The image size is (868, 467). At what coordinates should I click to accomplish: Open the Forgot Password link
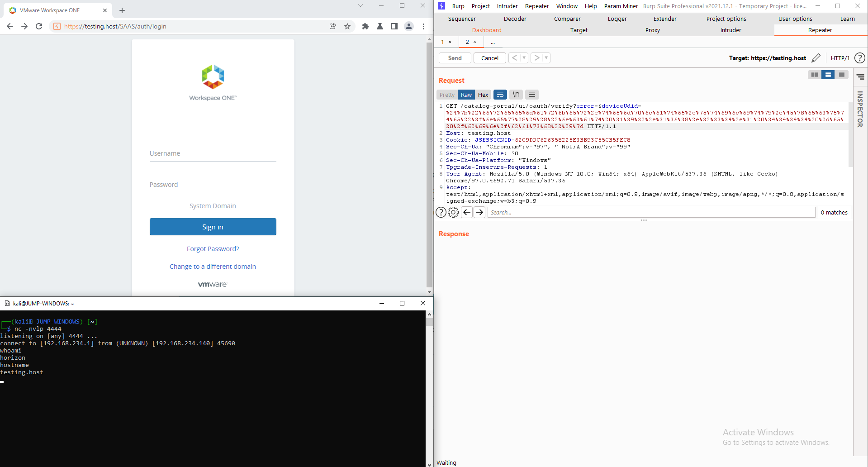pyautogui.click(x=213, y=249)
